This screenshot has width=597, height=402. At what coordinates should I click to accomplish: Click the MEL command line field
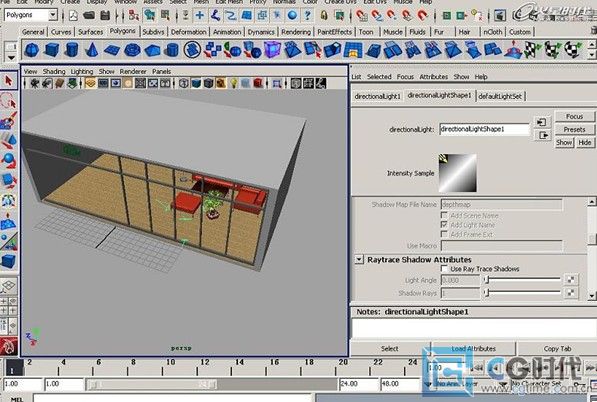click(x=172, y=399)
